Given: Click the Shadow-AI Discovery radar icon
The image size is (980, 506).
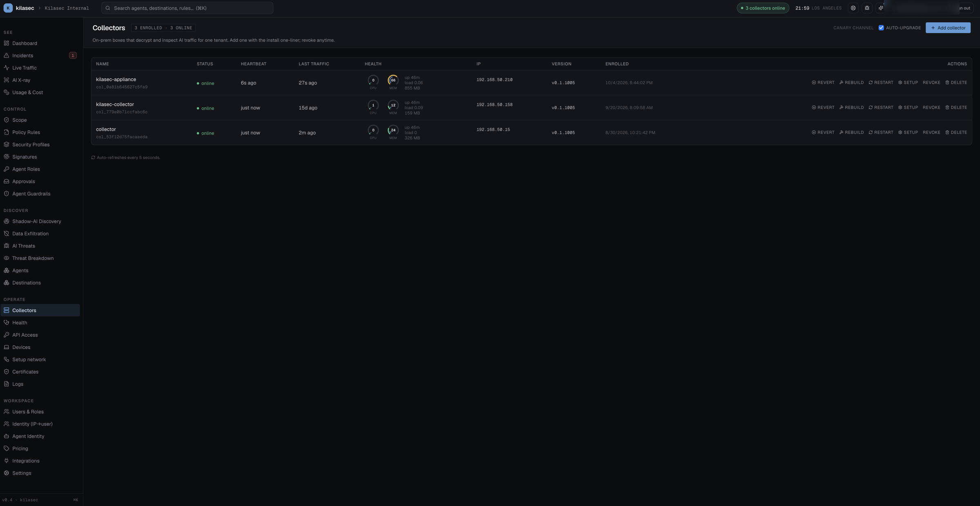Looking at the screenshot, I should pyautogui.click(x=6, y=221).
